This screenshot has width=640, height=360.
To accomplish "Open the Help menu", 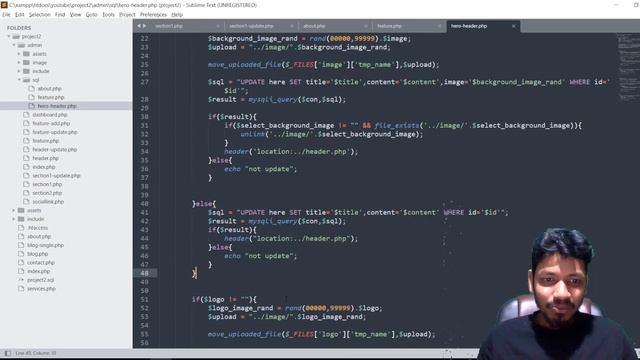I will pyautogui.click(x=177, y=14).
